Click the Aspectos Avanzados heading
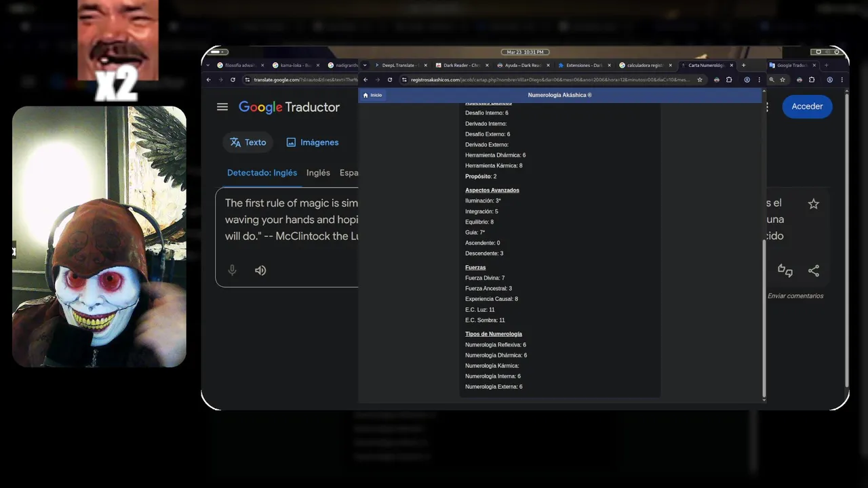Screen dimensions: 868x488 click(492, 190)
